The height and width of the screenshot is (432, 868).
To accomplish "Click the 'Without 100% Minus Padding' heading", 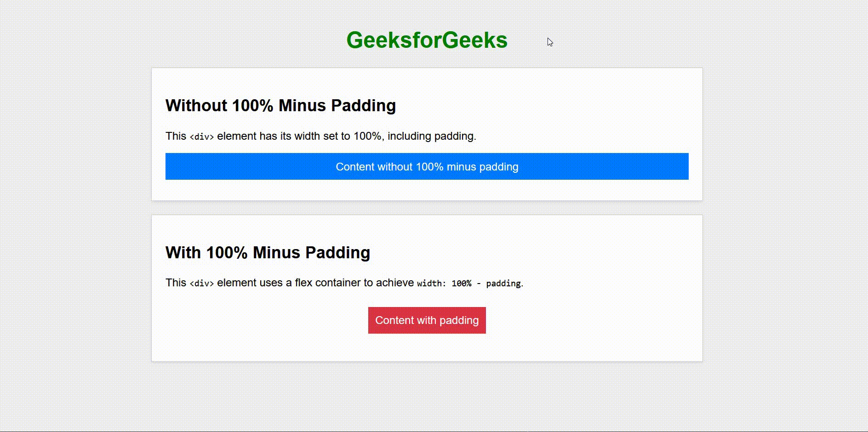I will coord(280,106).
